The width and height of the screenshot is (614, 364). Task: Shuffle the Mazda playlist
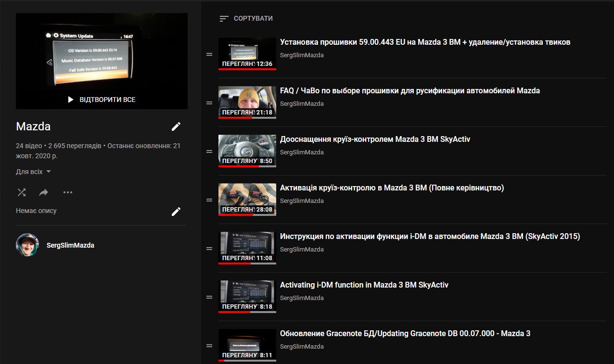click(22, 192)
